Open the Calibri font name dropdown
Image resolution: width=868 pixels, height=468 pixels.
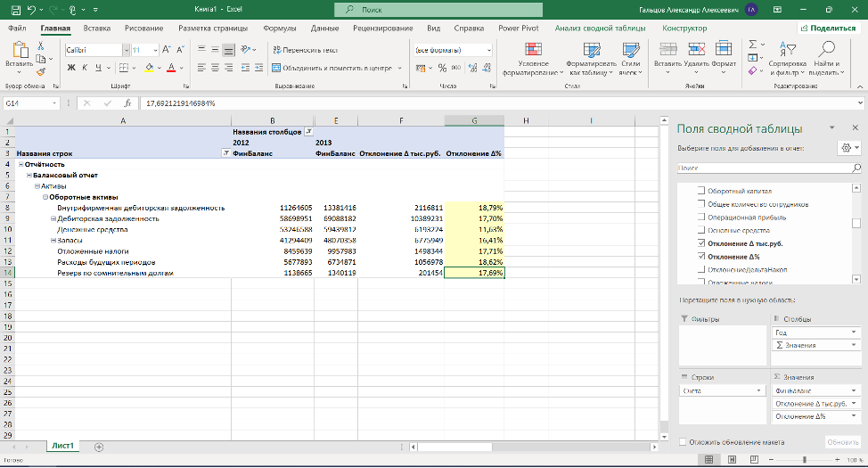click(127, 50)
